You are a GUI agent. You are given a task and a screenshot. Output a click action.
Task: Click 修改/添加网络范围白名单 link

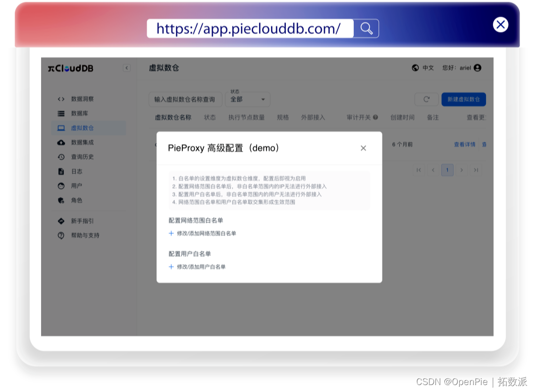pos(202,233)
